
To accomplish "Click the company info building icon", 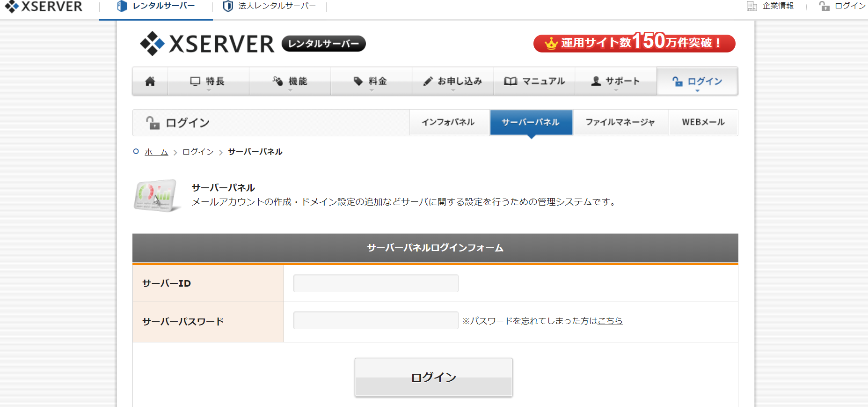I will (x=751, y=6).
